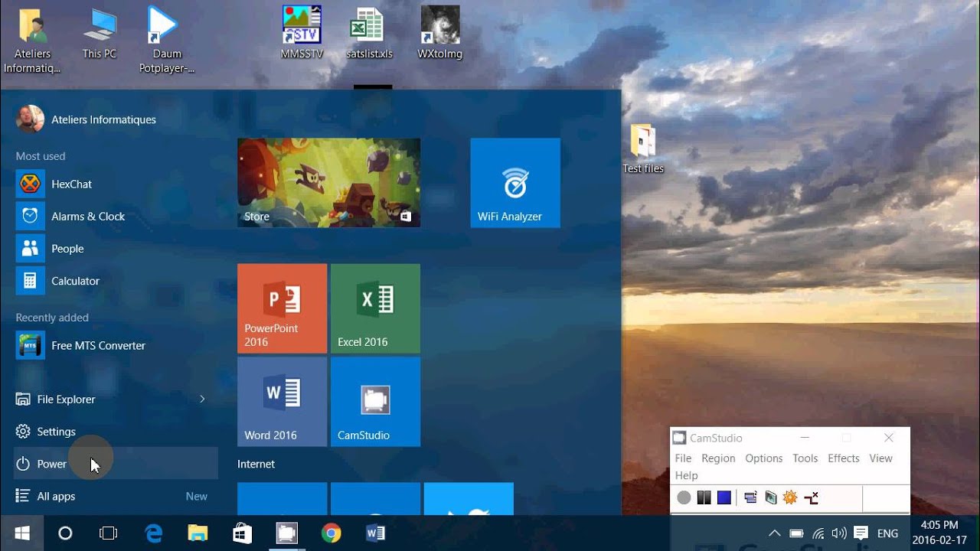This screenshot has height=551, width=980.
Task: Select WXtoImg desktop shortcut
Action: click(440, 34)
